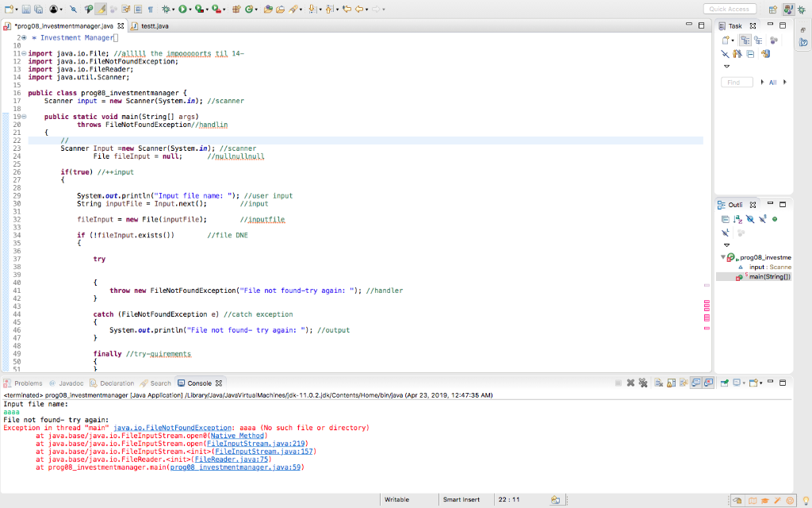This screenshot has width=812, height=508.
Task: Collapse the imports fold at line 11
Action: click(24, 53)
